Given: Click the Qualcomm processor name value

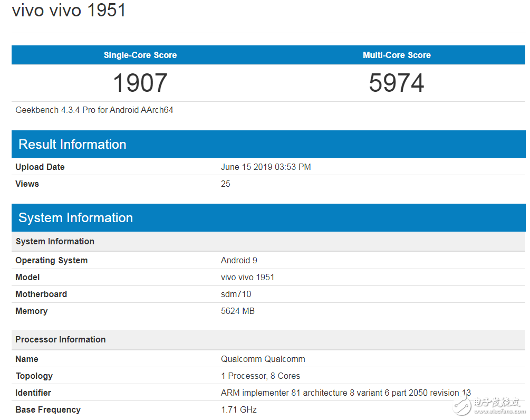Looking at the screenshot, I should [x=263, y=359].
